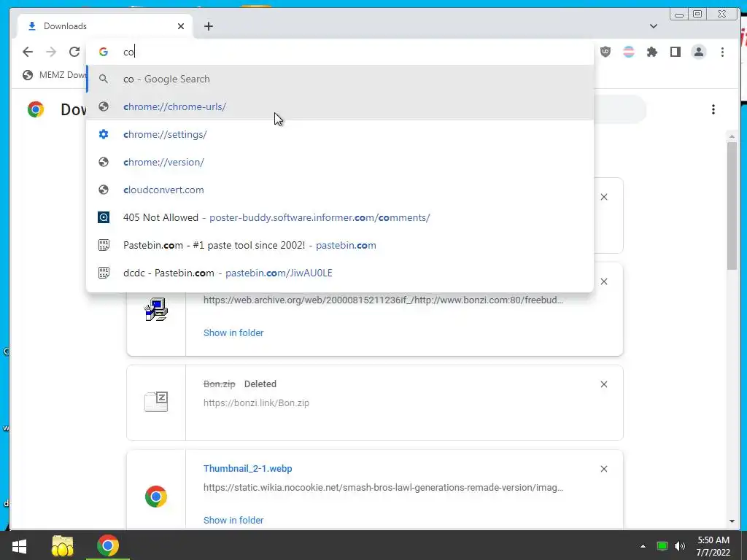
Task: Expand the tab search dropdown arrow
Action: [x=654, y=26]
